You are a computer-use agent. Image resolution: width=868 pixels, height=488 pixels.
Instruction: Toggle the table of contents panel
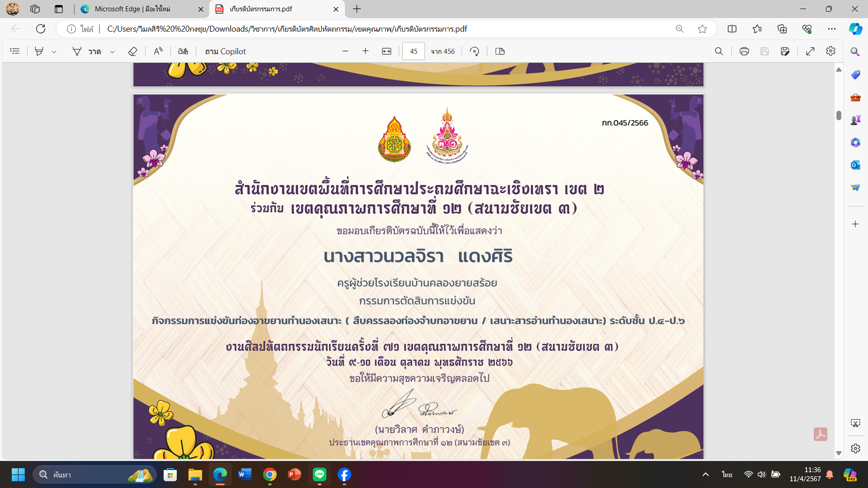(x=15, y=52)
